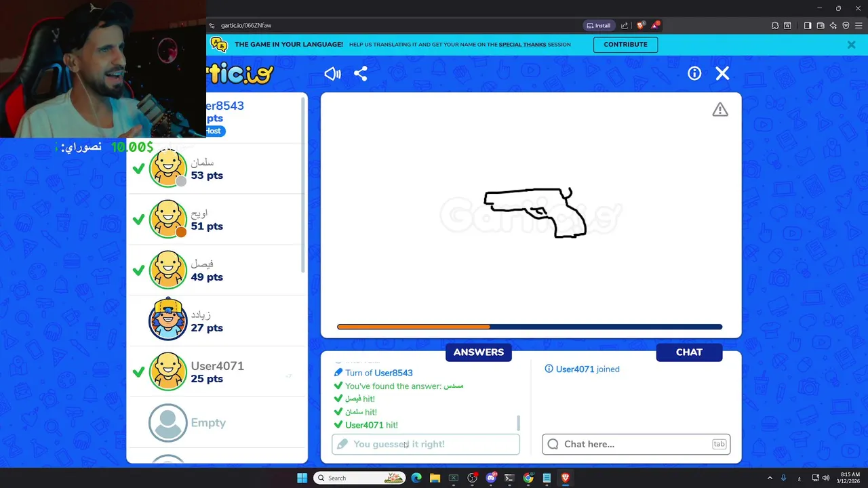Select player سلمان with 53 pts
The height and width of the screenshot is (488, 868).
click(217, 169)
